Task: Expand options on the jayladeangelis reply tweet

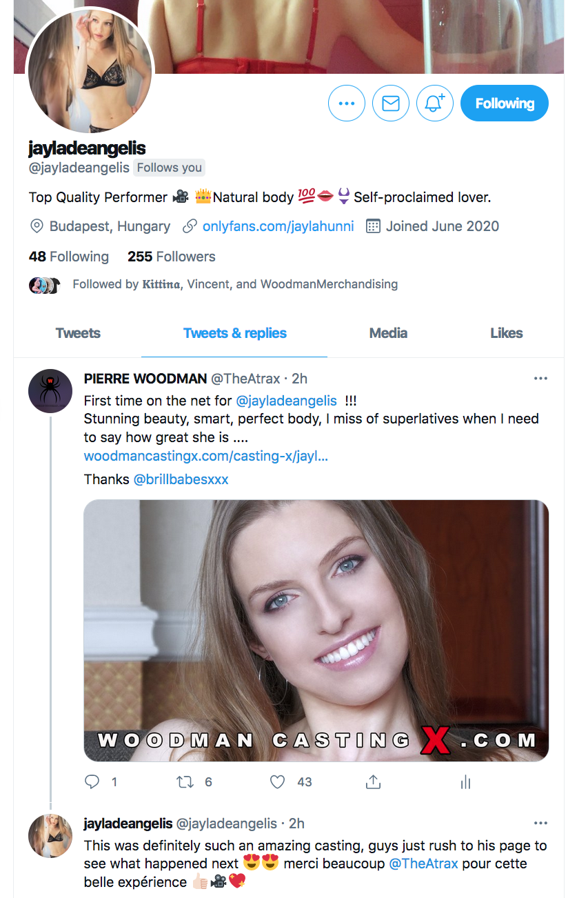Action: [x=540, y=824]
